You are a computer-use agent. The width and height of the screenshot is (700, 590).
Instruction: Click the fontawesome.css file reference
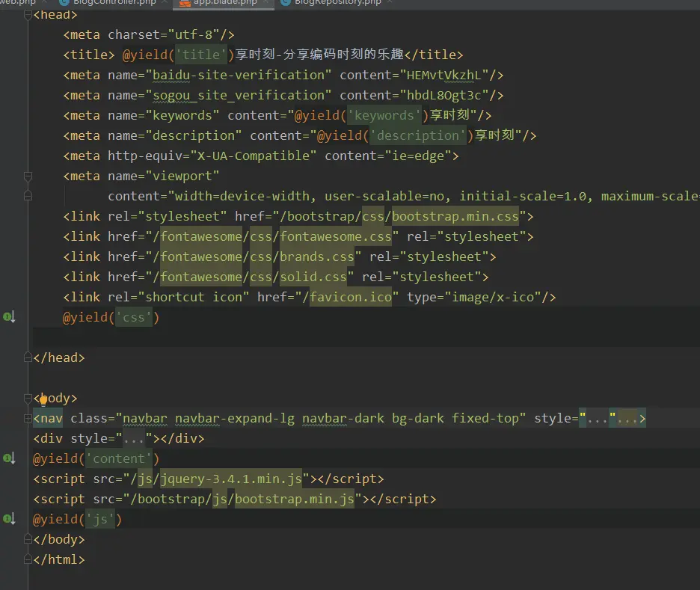click(x=335, y=236)
